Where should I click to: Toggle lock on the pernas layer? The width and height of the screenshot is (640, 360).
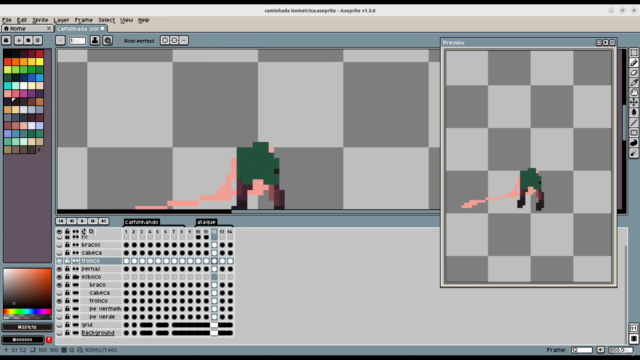(67, 269)
